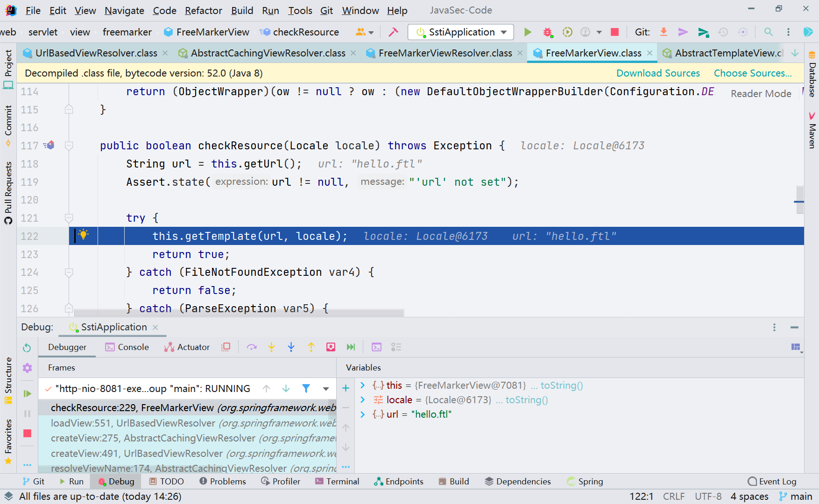Image resolution: width=819 pixels, height=504 pixels.
Task: Stop the application with the red square icon
Action: coord(614,32)
